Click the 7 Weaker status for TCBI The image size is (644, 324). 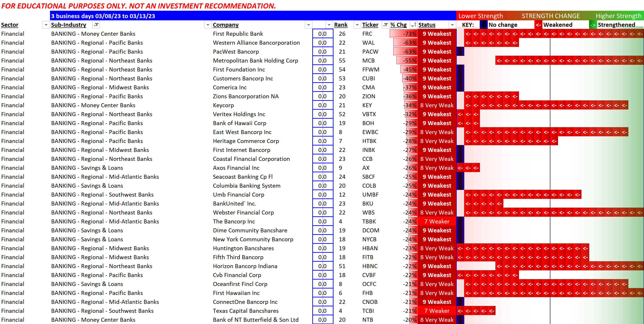[436, 311]
